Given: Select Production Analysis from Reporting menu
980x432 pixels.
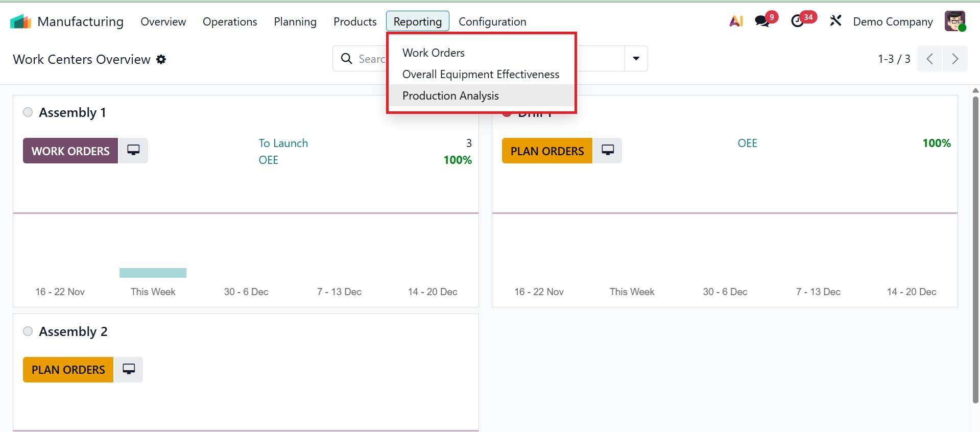Looking at the screenshot, I should (450, 95).
